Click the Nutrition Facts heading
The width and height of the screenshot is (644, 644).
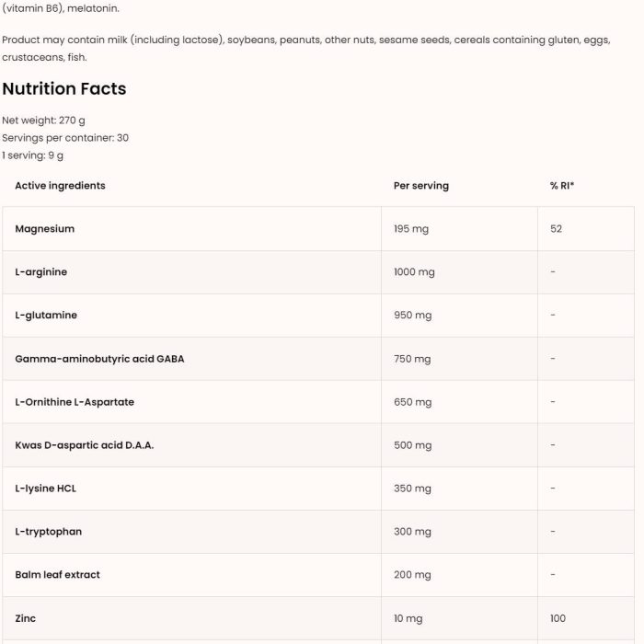pyautogui.click(x=64, y=88)
